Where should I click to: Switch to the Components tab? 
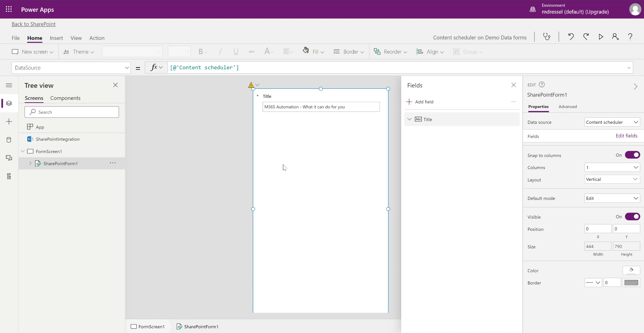(65, 98)
